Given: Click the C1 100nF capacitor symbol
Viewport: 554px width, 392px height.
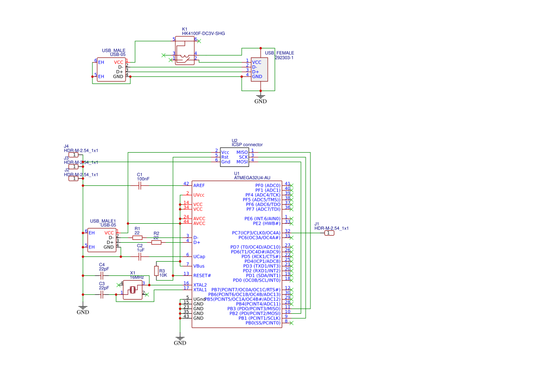Looking at the screenshot, I should point(139,185).
